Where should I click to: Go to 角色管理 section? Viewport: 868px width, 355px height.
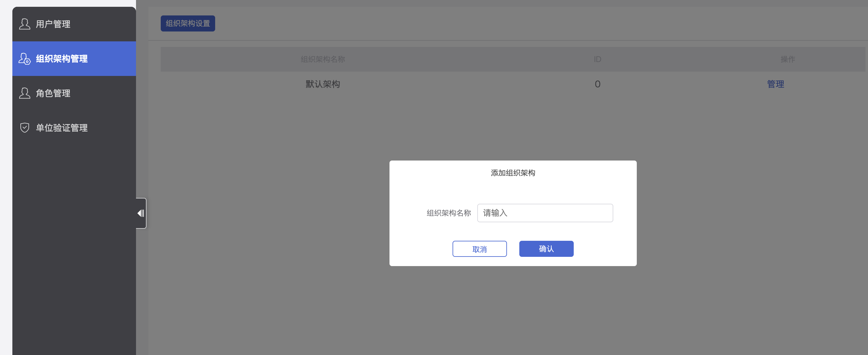(x=53, y=93)
